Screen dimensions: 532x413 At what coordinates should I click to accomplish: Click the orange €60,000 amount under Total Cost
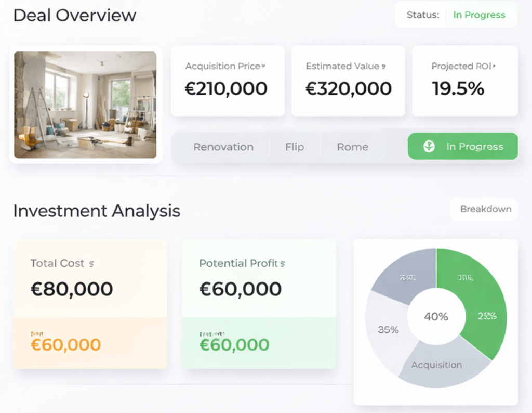point(66,344)
